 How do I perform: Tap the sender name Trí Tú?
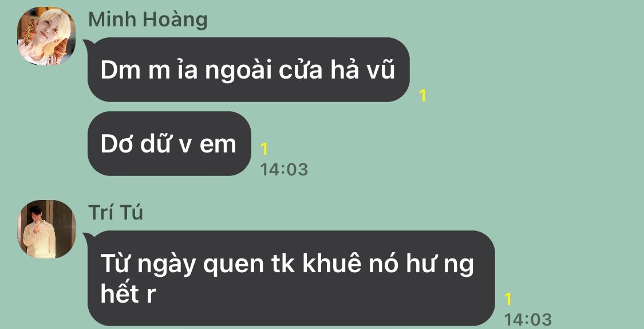click(x=116, y=213)
